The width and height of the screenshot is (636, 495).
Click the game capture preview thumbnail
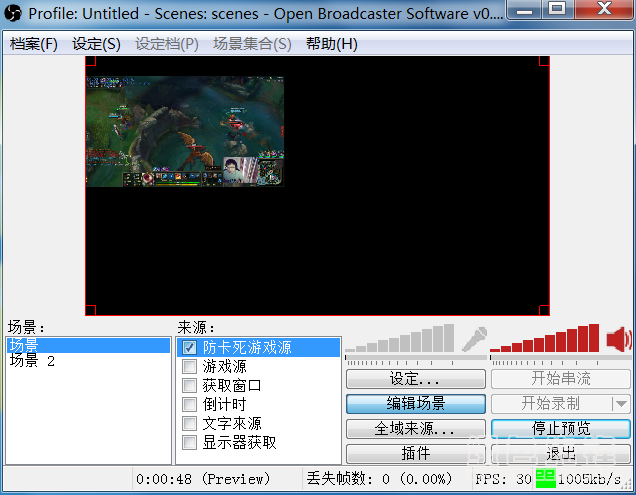pyautogui.click(x=185, y=131)
